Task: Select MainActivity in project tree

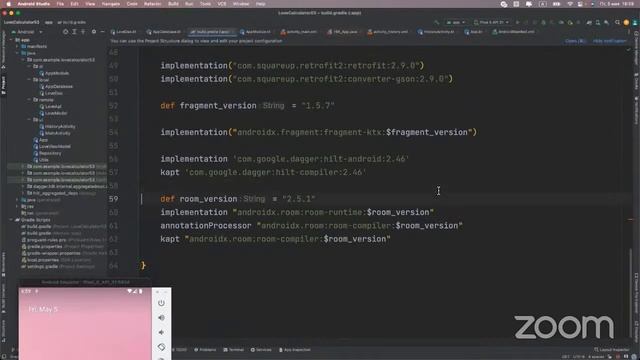Action: pos(55,133)
